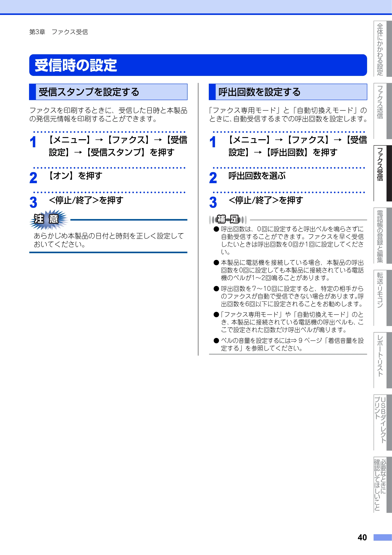Open the USBダイレクトプリント side tab
This screenshot has width=392, height=555.
383,422
